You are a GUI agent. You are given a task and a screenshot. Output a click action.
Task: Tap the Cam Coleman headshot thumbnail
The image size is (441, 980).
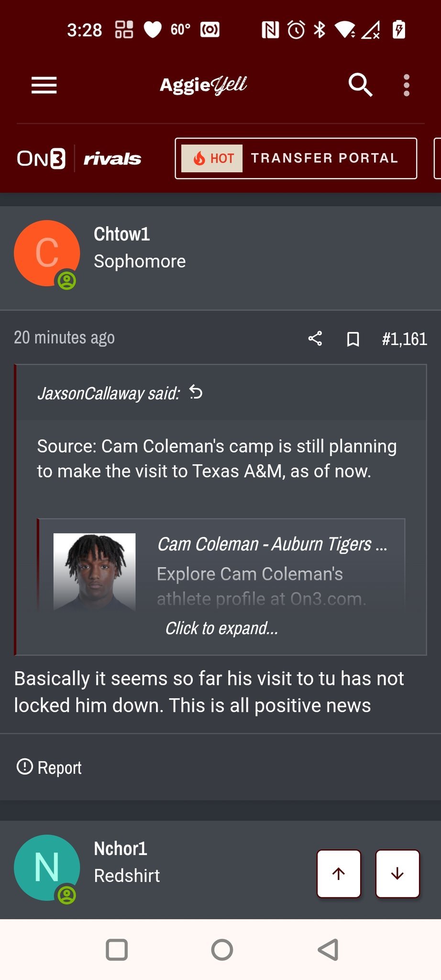point(94,571)
